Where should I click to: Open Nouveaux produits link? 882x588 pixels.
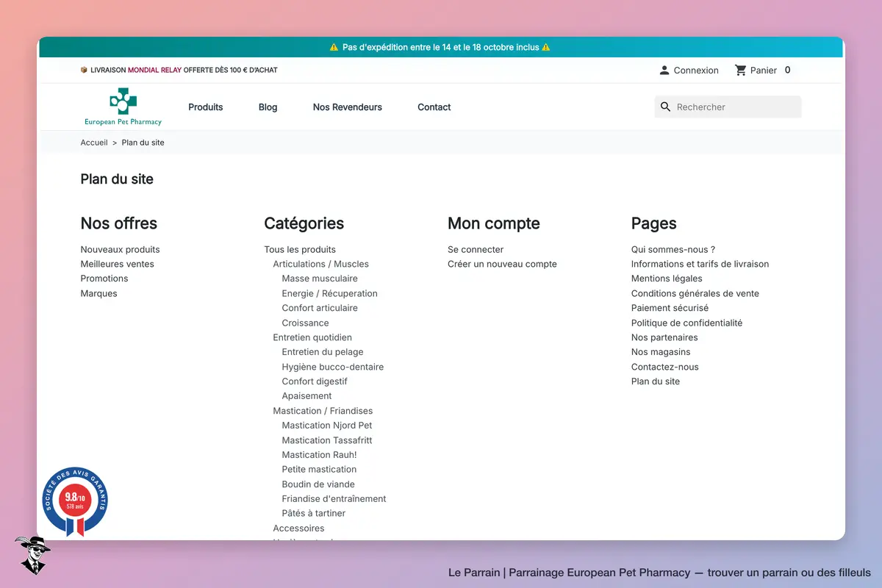coord(121,249)
